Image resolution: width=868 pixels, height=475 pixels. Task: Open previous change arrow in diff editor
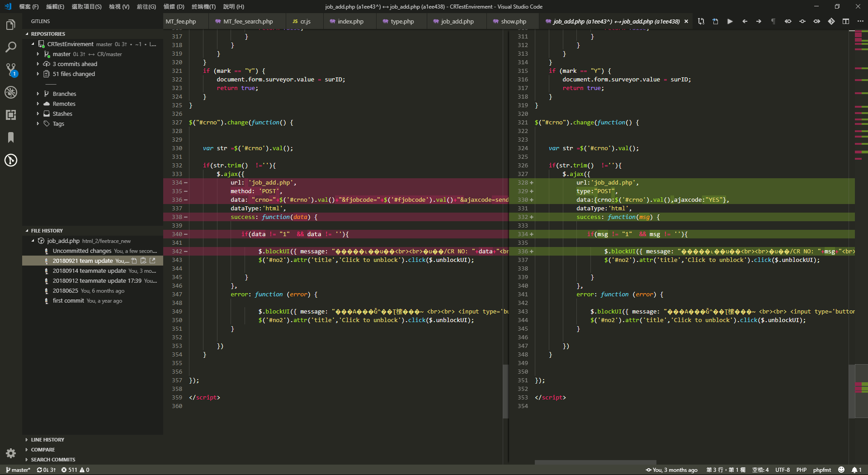[744, 21]
